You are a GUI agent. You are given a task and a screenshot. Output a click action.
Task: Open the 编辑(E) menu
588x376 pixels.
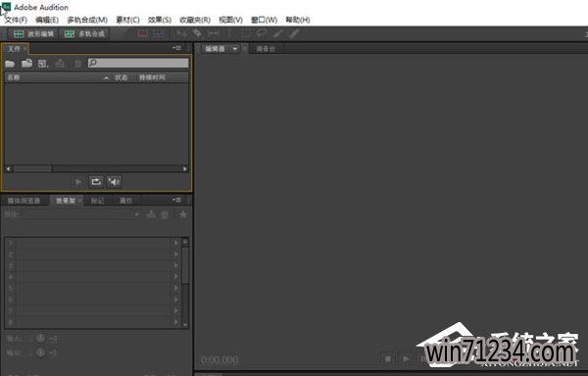pyautogui.click(x=47, y=20)
